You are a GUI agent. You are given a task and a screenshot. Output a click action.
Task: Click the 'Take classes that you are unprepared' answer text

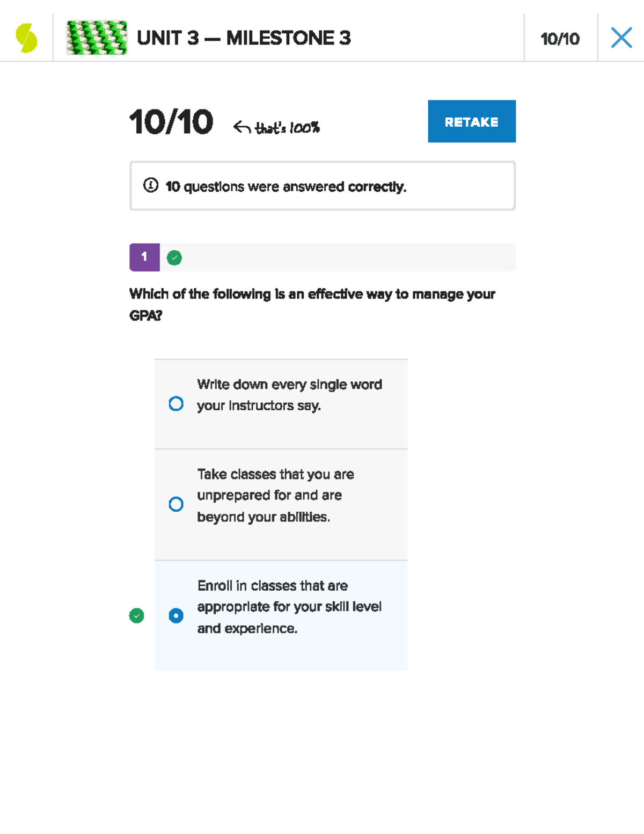point(275,495)
